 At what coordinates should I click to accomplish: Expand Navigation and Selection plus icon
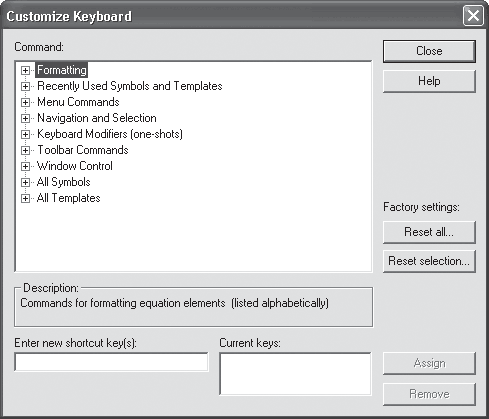point(25,118)
